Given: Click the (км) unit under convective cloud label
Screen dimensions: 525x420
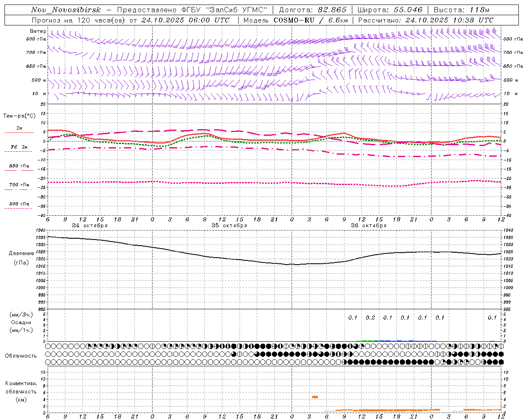Looking at the screenshot, I should (21, 399).
